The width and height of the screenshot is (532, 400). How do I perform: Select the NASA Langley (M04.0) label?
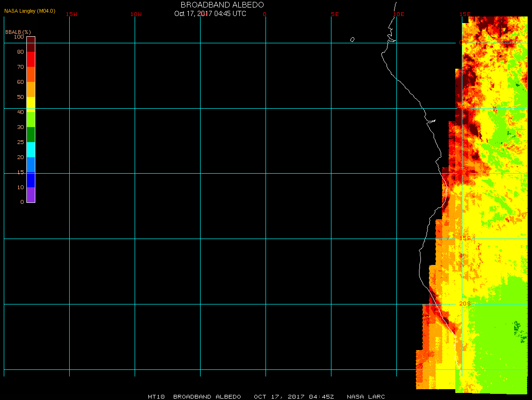(30, 10)
